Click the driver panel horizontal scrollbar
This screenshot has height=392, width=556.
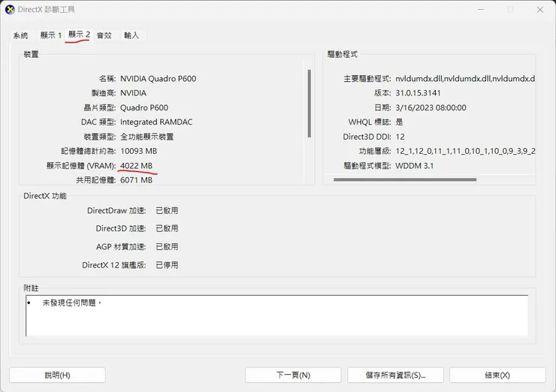tap(405, 179)
